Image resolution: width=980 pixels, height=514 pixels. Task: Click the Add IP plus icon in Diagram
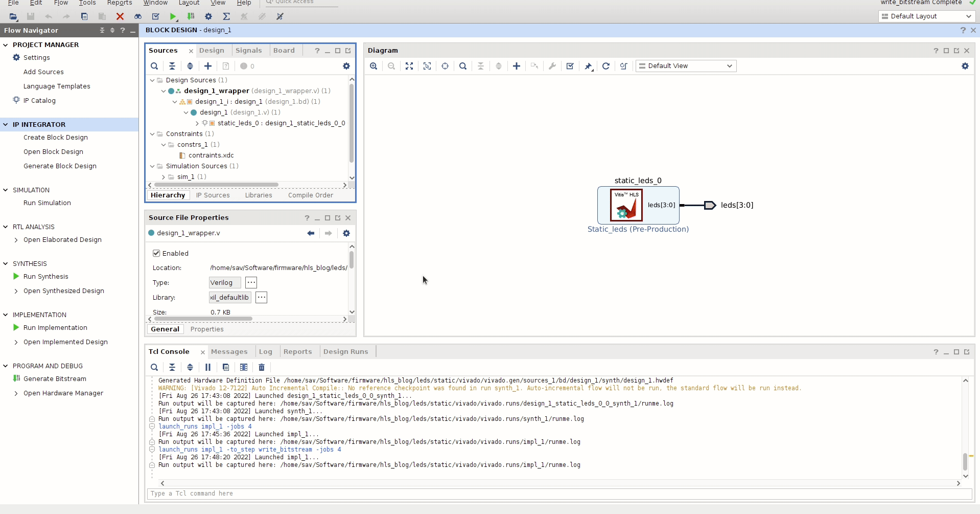pos(517,66)
